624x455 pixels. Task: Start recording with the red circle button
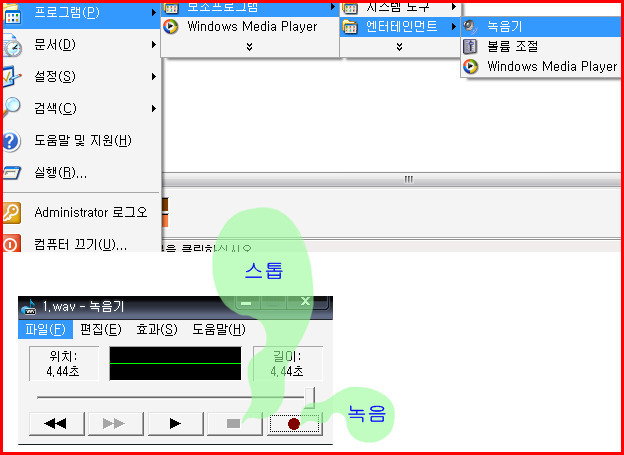coord(294,424)
